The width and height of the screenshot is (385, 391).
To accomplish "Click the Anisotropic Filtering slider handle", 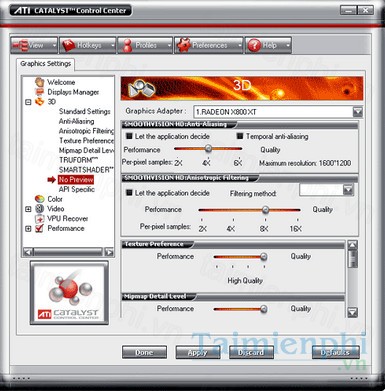I will coord(265,210).
